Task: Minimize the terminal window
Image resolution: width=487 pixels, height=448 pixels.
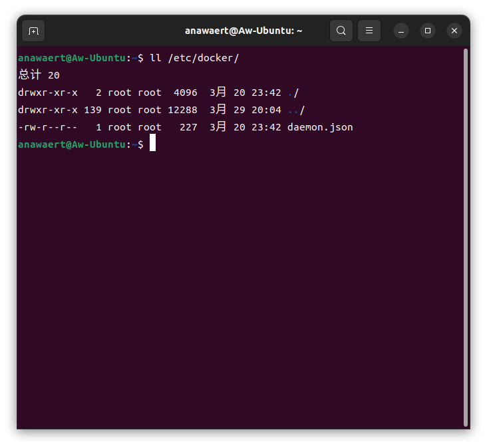Action: pyautogui.click(x=401, y=31)
